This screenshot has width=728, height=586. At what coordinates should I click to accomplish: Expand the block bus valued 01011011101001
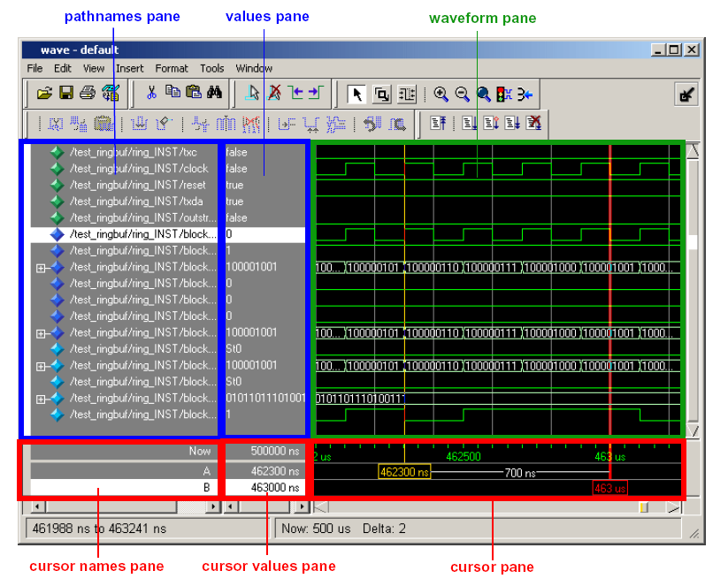click(41, 399)
